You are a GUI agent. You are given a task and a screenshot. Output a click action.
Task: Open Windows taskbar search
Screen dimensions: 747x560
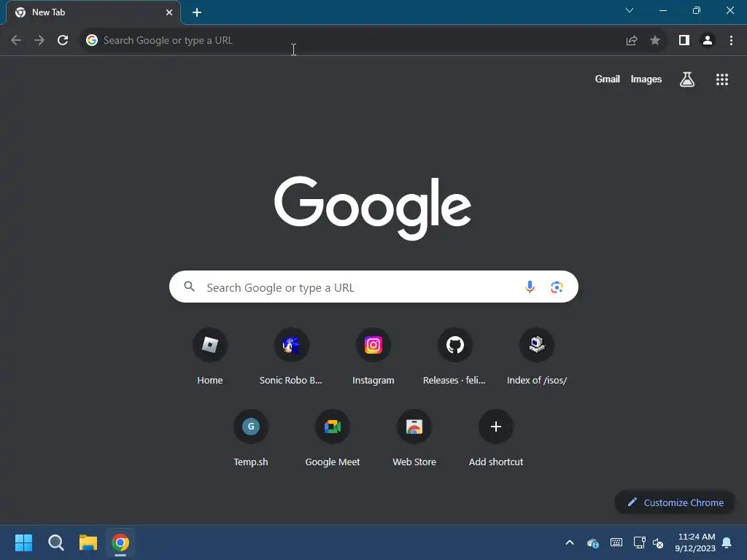pos(55,542)
